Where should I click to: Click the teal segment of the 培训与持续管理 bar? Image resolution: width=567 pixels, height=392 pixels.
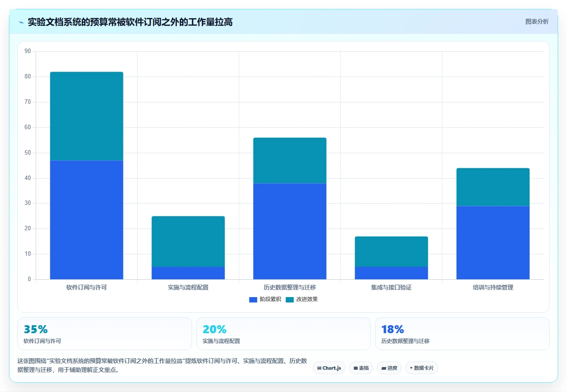(493, 187)
